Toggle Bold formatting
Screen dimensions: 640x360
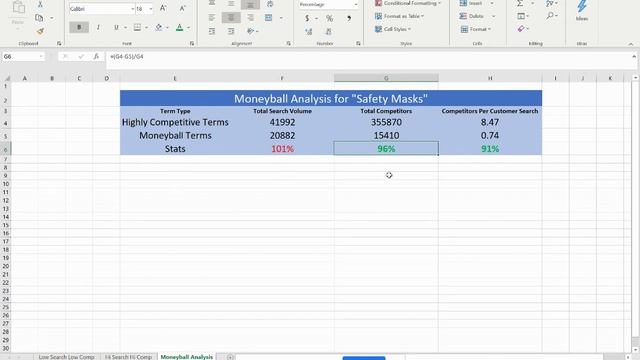[x=79, y=27]
